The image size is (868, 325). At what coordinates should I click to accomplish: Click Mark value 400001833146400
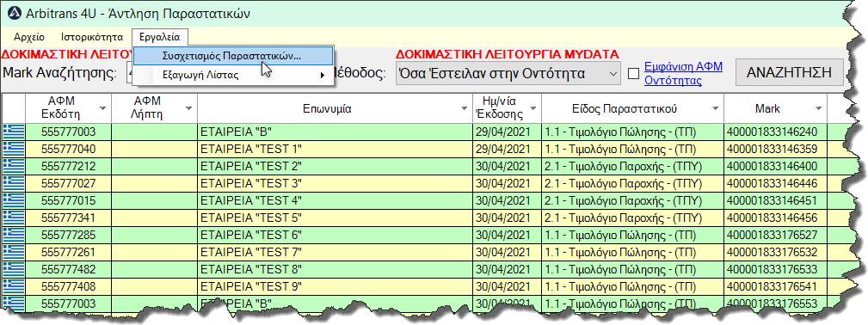775,167
